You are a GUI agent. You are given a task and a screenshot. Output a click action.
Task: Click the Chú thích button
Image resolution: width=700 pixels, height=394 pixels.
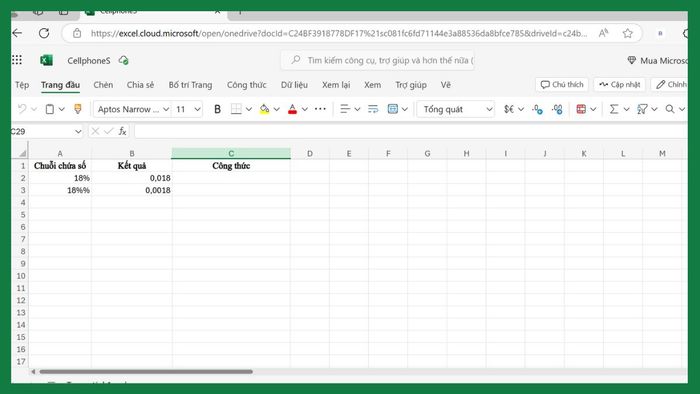[562, 84]
